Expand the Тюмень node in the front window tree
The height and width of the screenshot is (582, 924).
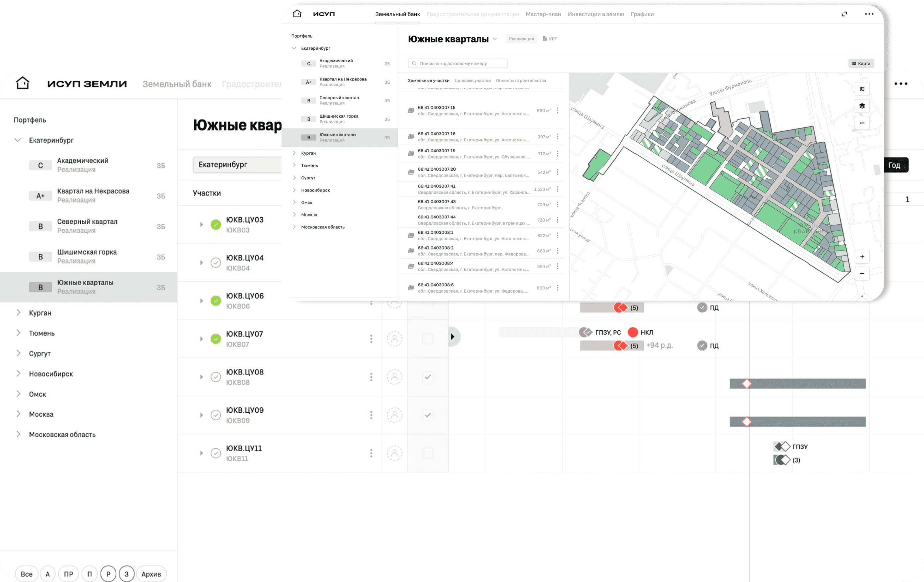294,165
